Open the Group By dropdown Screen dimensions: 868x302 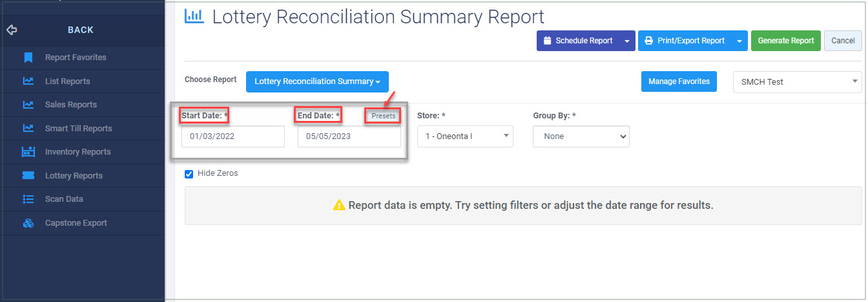point(581,136)
